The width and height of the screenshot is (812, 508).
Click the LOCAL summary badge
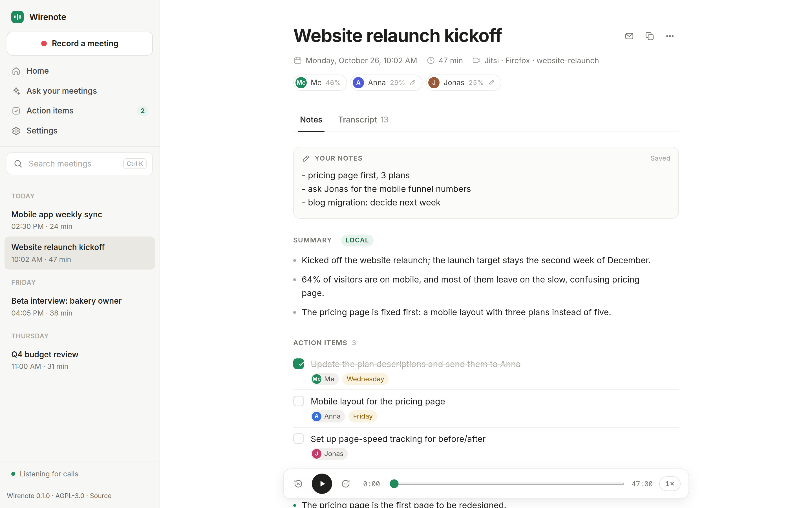click(357, 240)
